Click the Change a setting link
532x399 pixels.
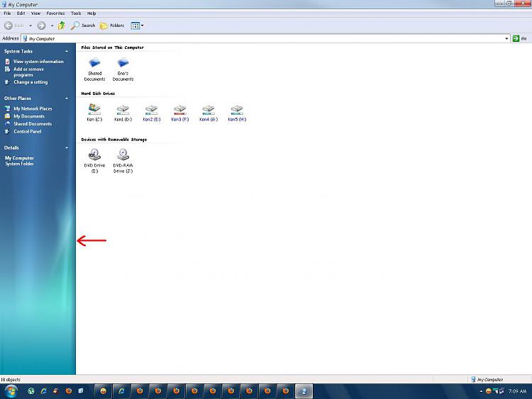click(x=31, y=82)
